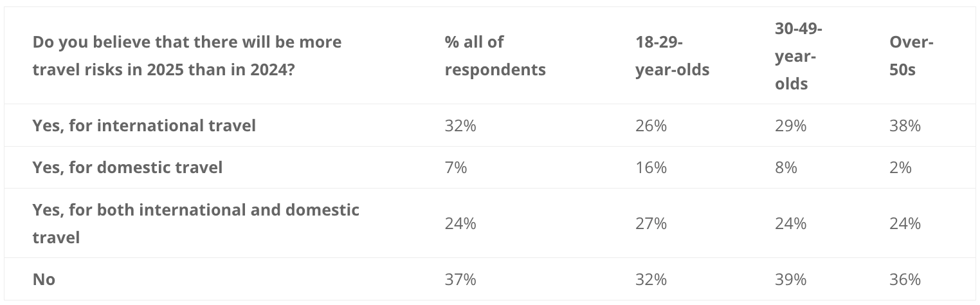Click the 'No' row label

[x=44, y=279]
